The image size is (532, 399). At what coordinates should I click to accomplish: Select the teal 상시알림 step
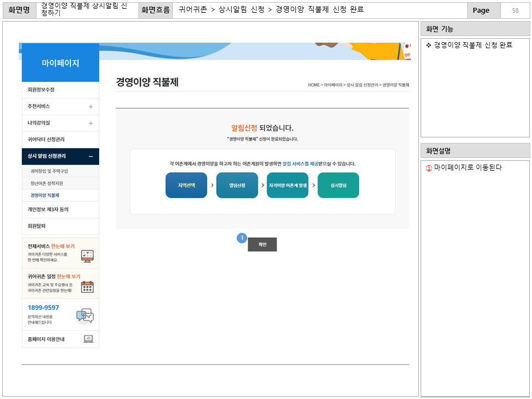[x=338, y=186]
